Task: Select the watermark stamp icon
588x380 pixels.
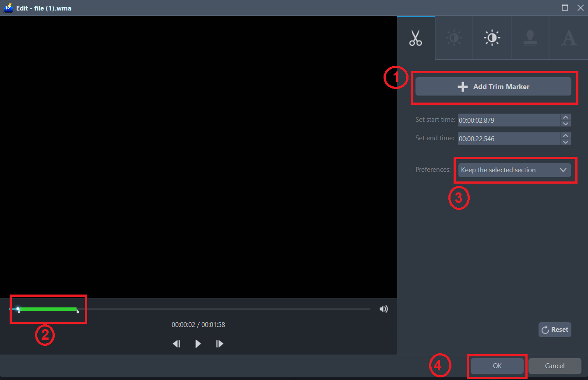Action: pyautogui.click(x=530, y=38)
